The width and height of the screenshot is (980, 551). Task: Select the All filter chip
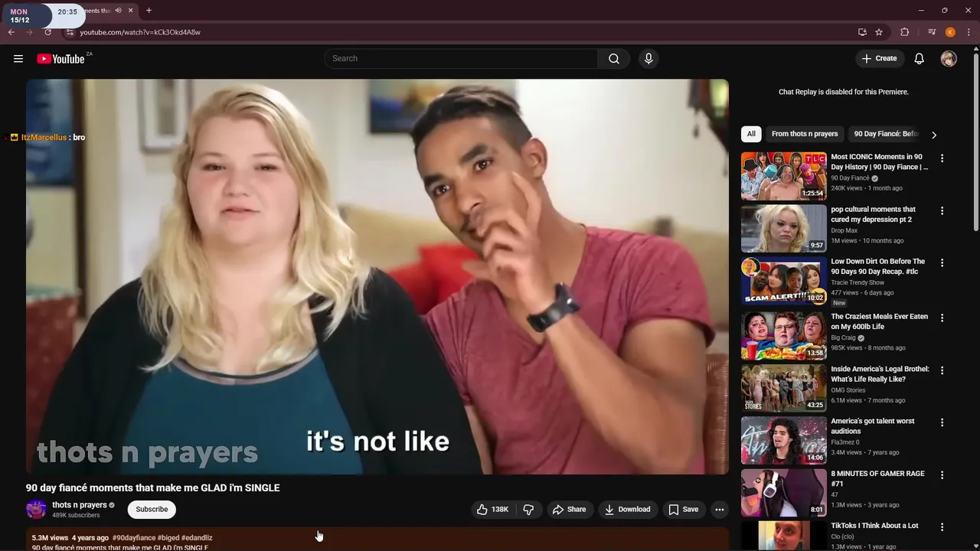pyautogui.click(x=751, y=134)
